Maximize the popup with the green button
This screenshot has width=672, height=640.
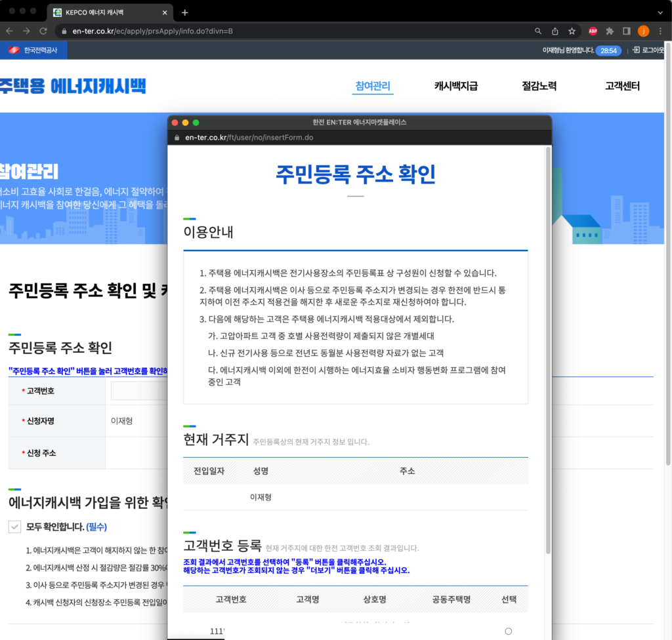pos(196,123)
